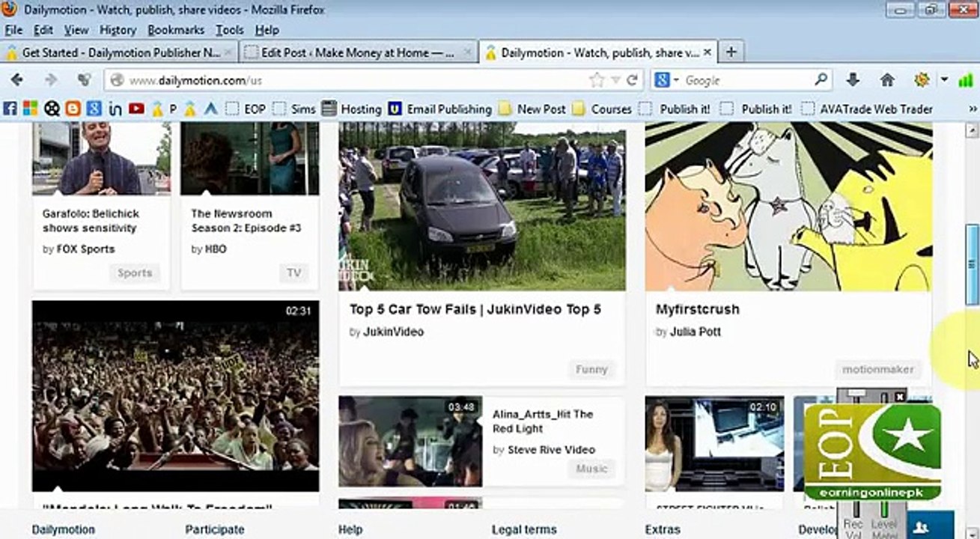
Task: Open the Blogger bookmark icon
Action: 73,109
